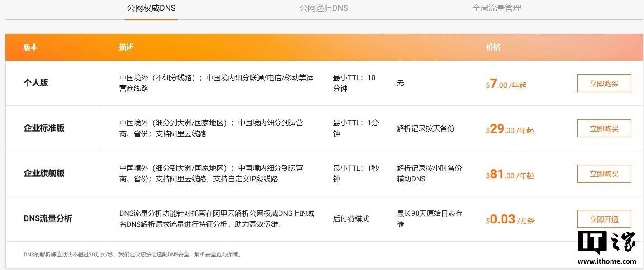Viewport: 644px width, 270px height.
Task: Open the 全局流量管理 tab
Action: click(x=496, y=8)
